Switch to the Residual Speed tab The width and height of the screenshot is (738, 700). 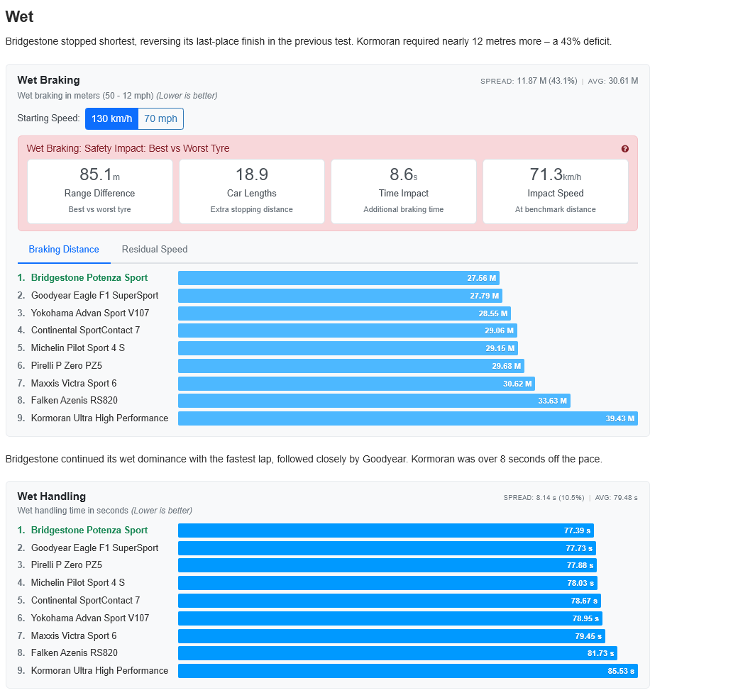pos(155,250)
